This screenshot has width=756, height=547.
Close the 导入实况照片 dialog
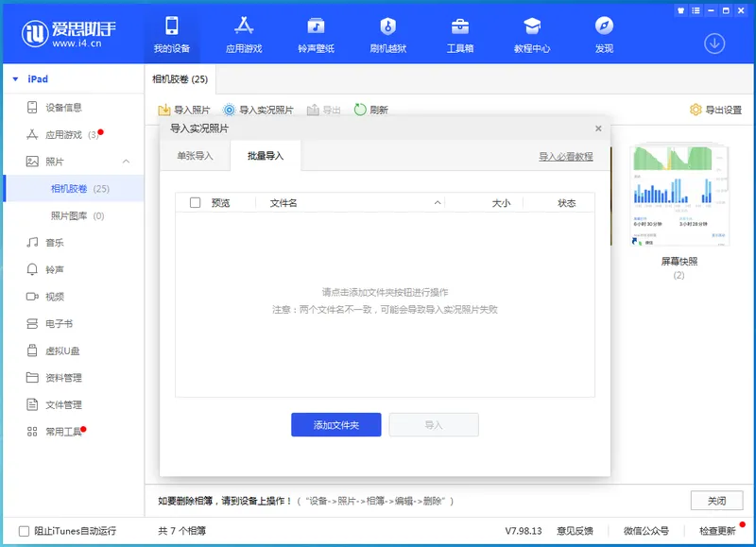598,128
